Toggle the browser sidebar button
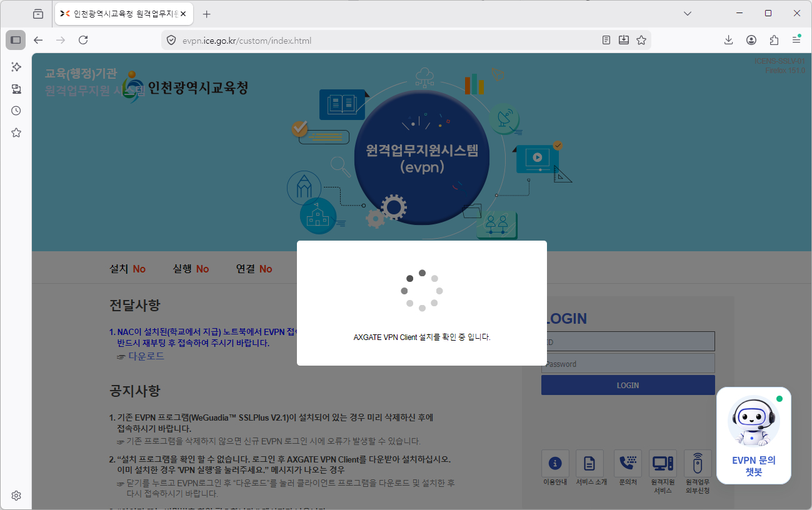The image size is (812, 510). coord(16,40)
